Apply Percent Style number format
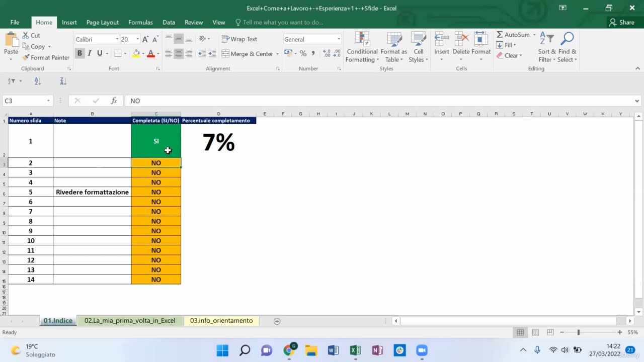This screenshot has width=644, height=362. (x=303, y=53)
